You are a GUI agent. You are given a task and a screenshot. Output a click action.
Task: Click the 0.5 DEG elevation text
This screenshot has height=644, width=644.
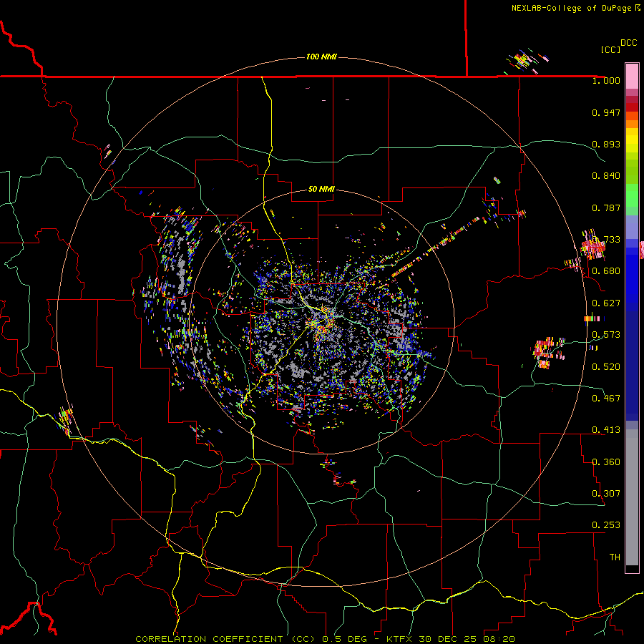coord(344,639)
